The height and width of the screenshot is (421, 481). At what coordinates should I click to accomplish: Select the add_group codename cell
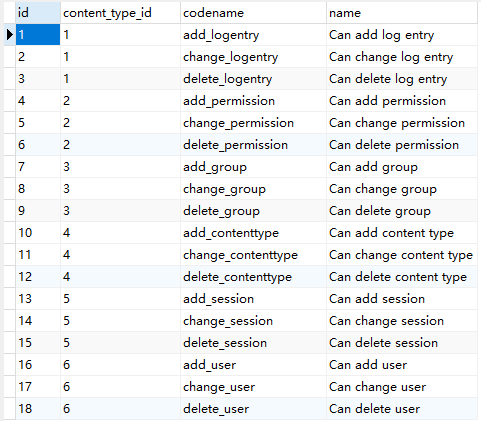tap(253, 167)
